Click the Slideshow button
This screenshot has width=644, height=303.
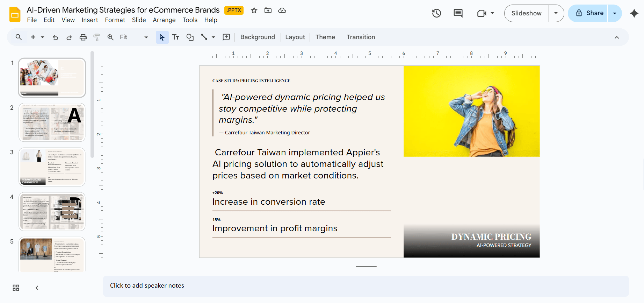tap(526, 13)
